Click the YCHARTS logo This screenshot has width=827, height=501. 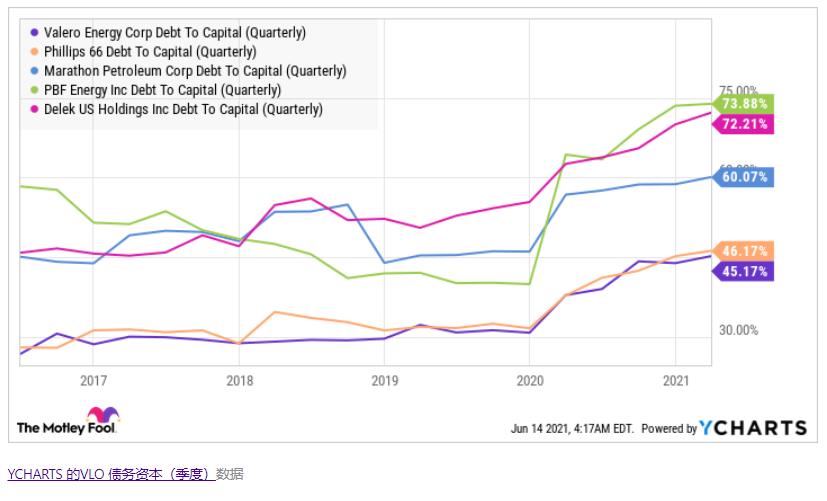pyautogui.click(x=753, y=428)
